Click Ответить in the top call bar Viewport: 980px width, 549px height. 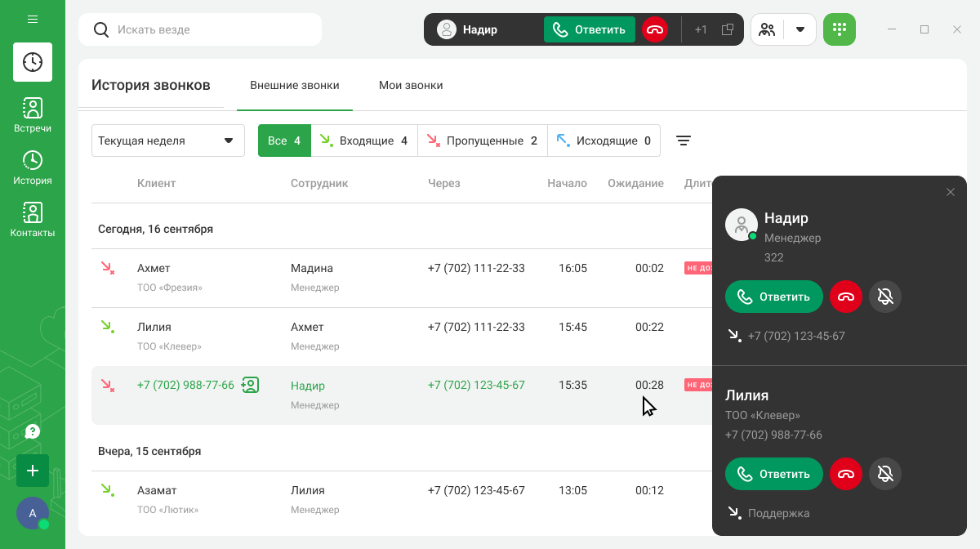pos(589,29)
